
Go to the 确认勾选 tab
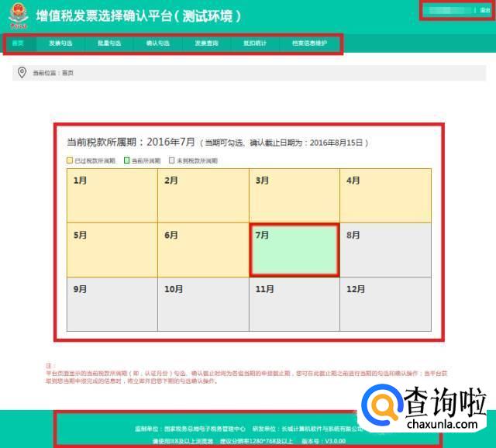[158, 43]
